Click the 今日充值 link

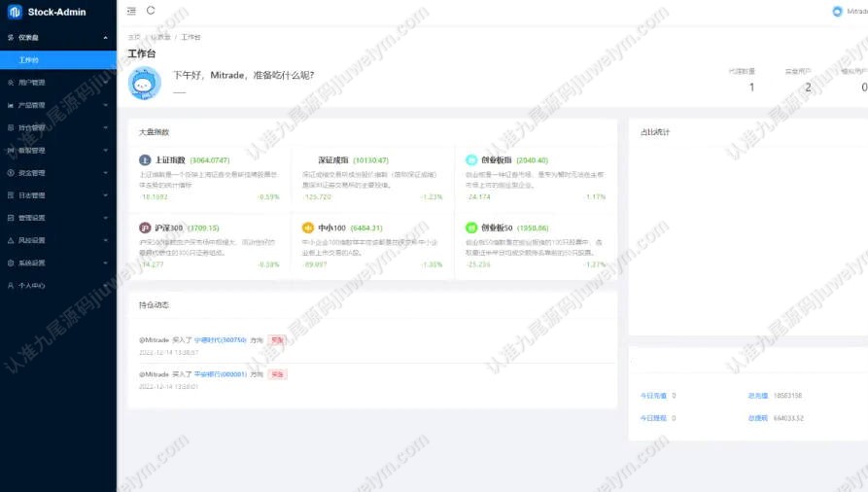point(654,396)
